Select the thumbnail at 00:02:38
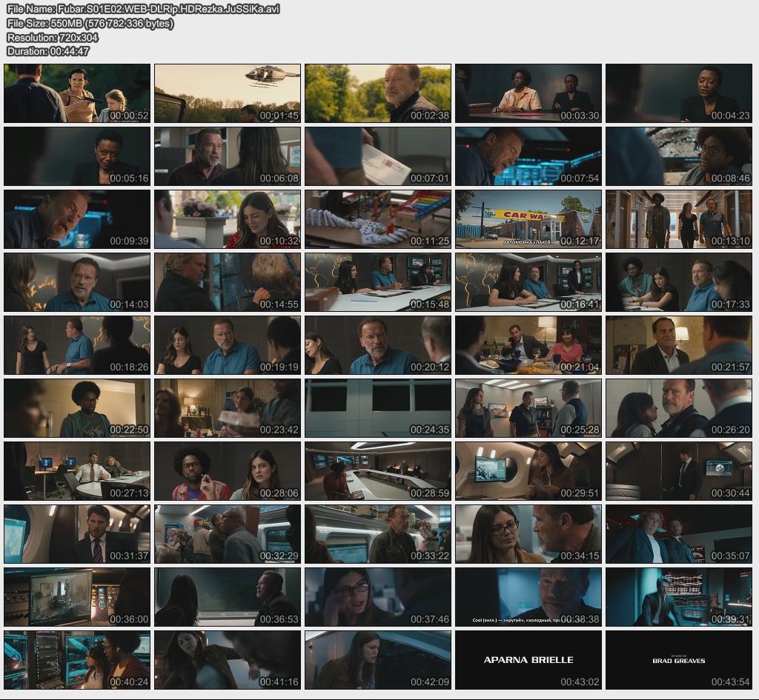The width and height of the screenshot is (759, 700). 378,93
